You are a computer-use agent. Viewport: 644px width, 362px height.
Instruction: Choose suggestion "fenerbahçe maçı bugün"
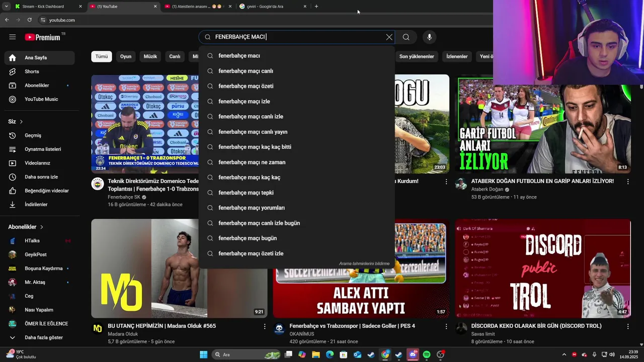tap(297, 238)
